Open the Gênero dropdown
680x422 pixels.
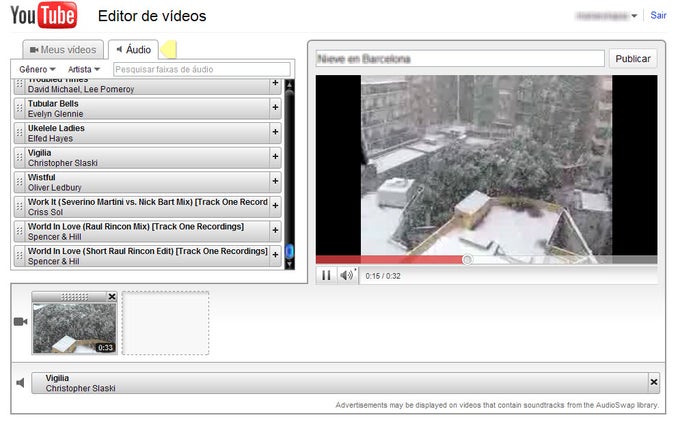pyautogui.click(x=37, y=69)
